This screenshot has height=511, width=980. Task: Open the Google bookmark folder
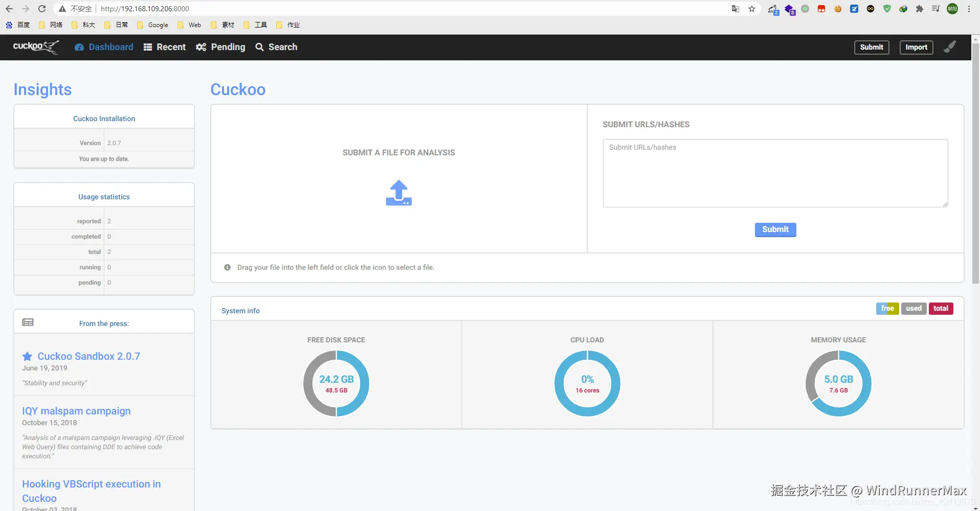pos(152,25)
